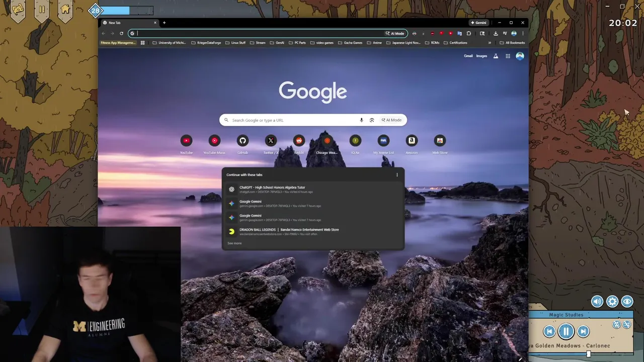Open Fitness App Management bookmark
This screenshot has height=362, width=644.
pos(118,43)
